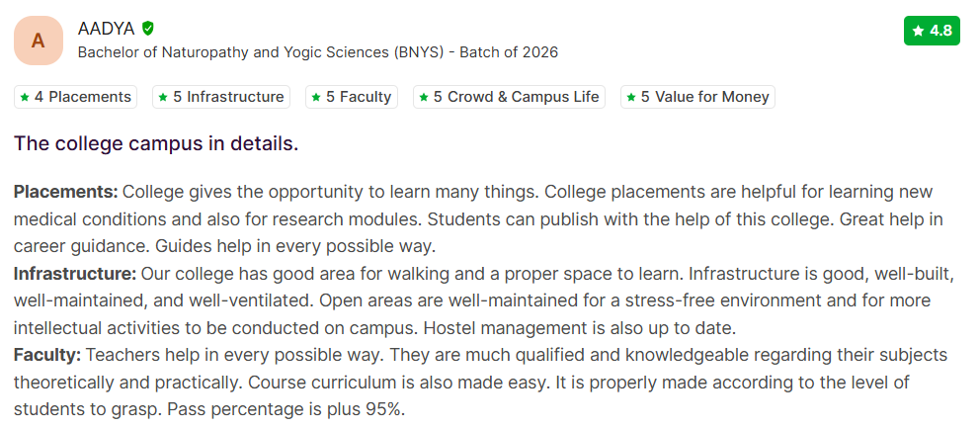Image resolution: width=980 pixels, height=428 pixels.
Task: Click the star icon in the Faculty chip
Action: [316, 97]
